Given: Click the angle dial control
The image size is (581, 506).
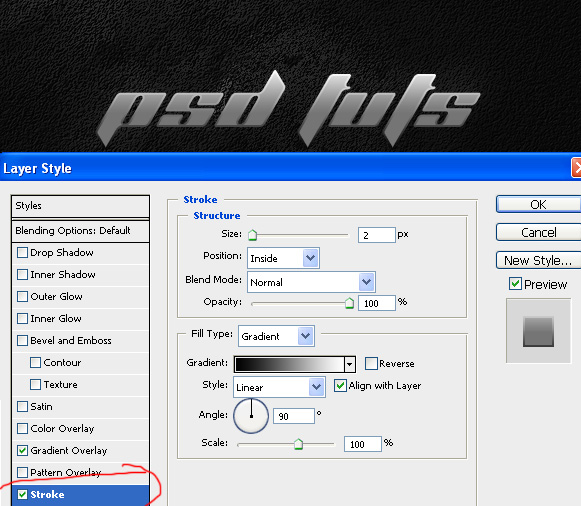Looking at the screenshot, I should point(251,416).
